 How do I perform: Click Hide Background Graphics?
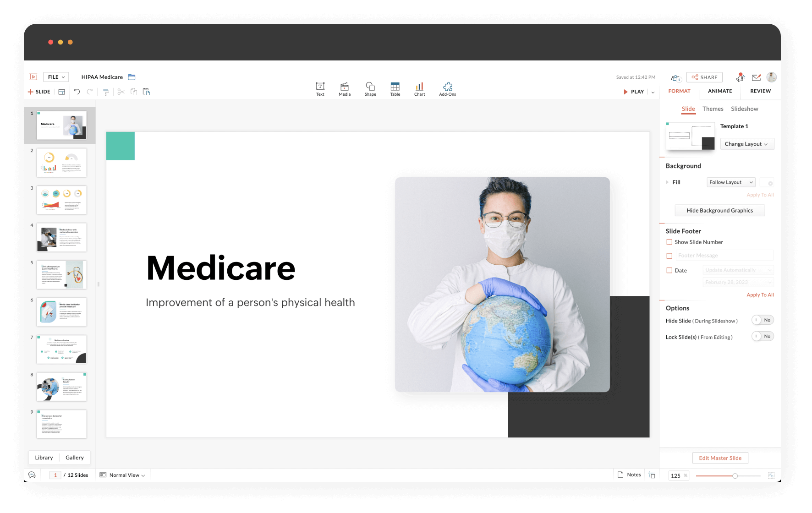pyautogui.click(x=719, y=210)
